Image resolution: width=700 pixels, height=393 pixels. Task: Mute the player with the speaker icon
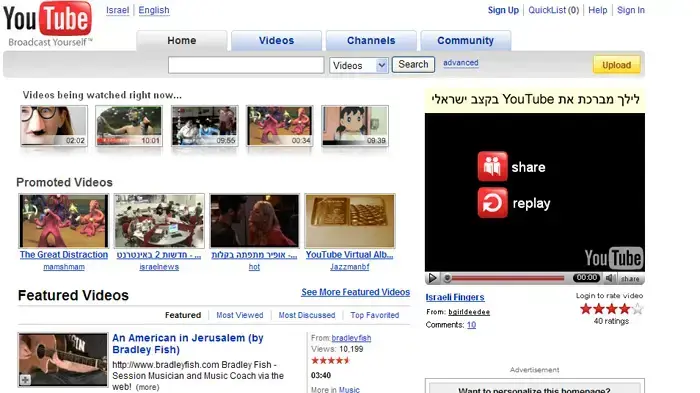coord(609,278)
